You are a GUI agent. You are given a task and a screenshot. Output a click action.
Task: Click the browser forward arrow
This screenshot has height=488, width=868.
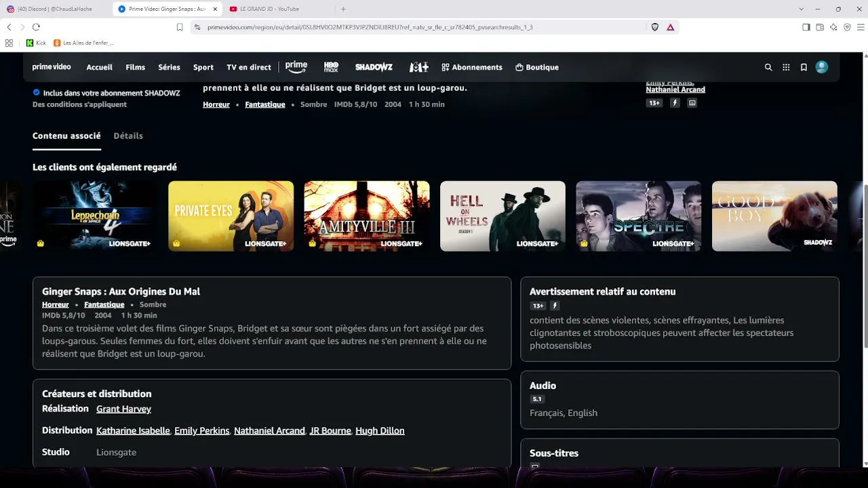(x=22, y=27)
